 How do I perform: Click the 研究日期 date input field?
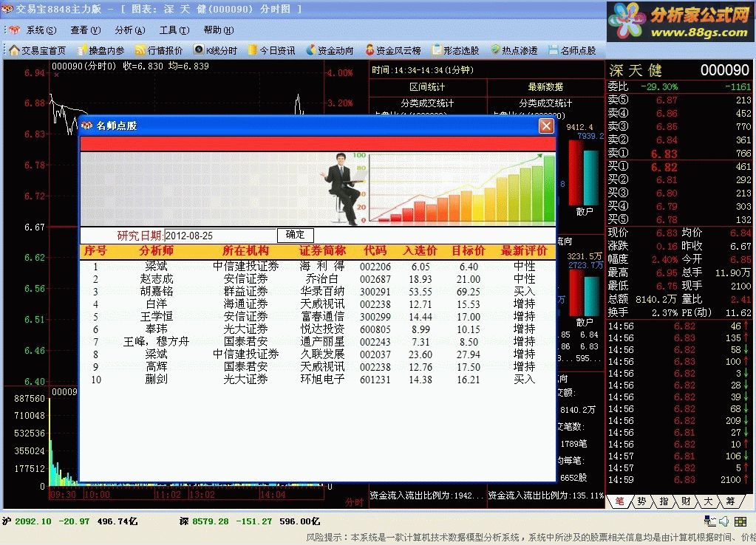pos(220,236)
